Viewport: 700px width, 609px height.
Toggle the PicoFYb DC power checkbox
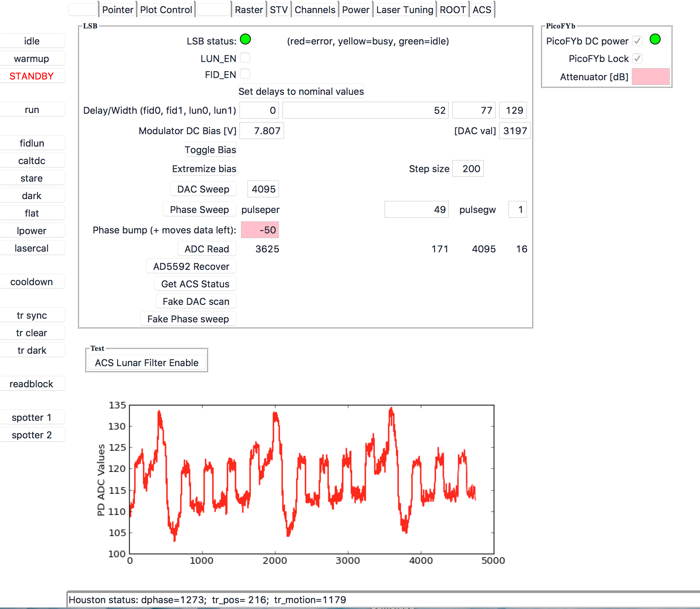pyautogui.click(x=637, y=41)
